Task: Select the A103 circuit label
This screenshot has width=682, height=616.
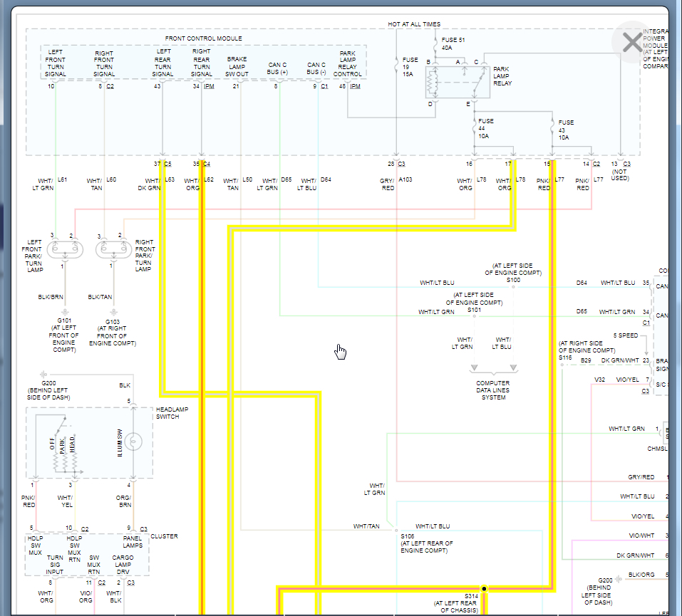Action: tap(405, 179)
